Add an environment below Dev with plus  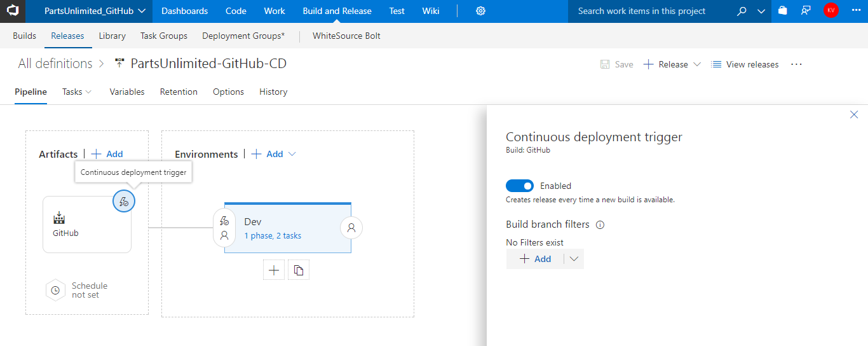[274, 270]
